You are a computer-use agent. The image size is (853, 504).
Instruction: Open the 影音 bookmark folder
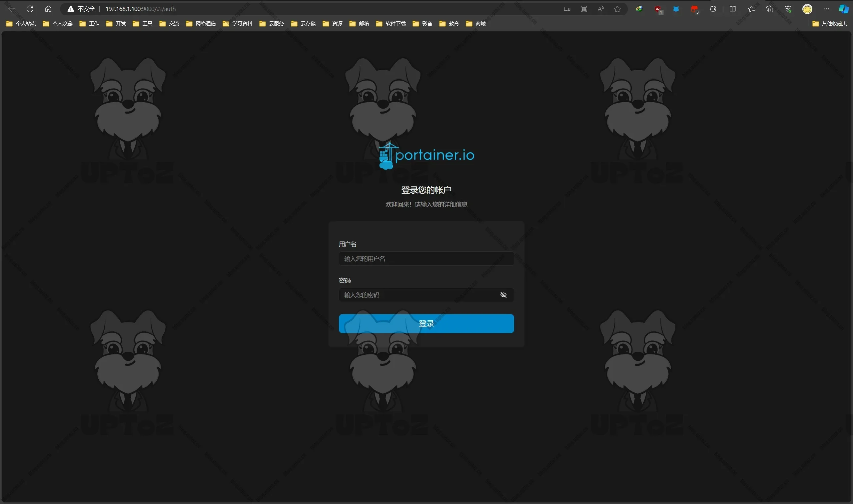click(422, 23)
